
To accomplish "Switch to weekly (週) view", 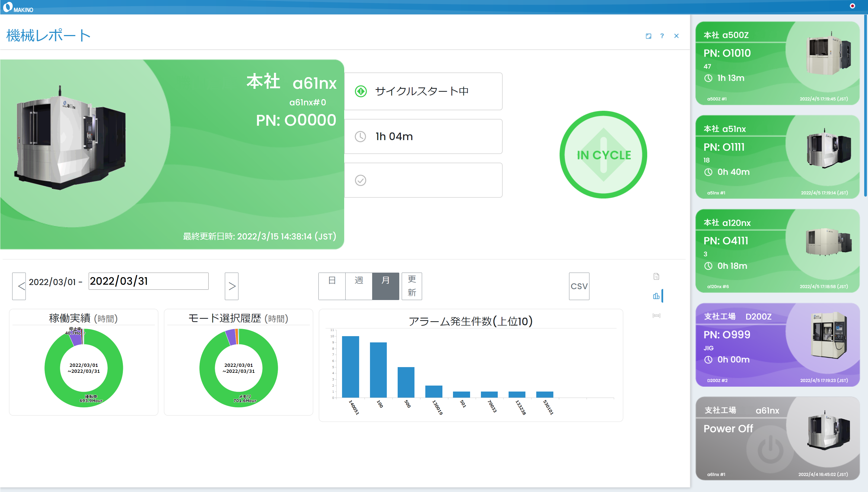I will coord(359,286).
